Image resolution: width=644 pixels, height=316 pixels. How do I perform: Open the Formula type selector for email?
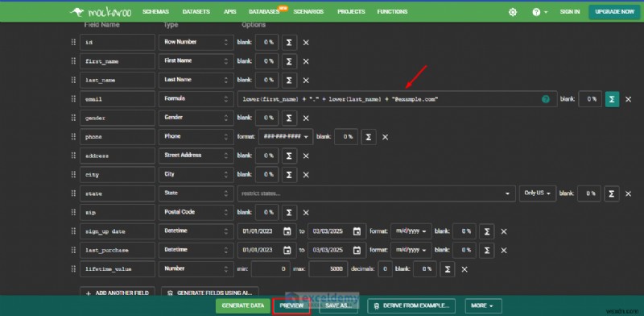(196, 99)
